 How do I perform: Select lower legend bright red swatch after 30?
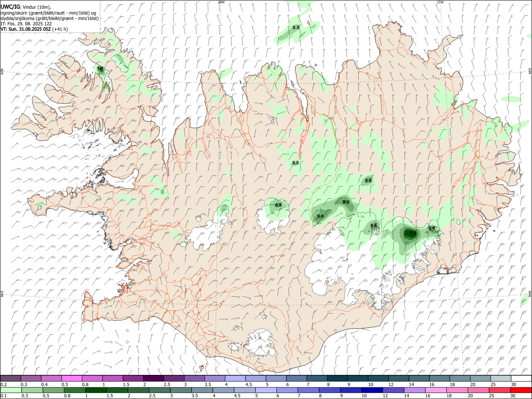coord(520,390)
